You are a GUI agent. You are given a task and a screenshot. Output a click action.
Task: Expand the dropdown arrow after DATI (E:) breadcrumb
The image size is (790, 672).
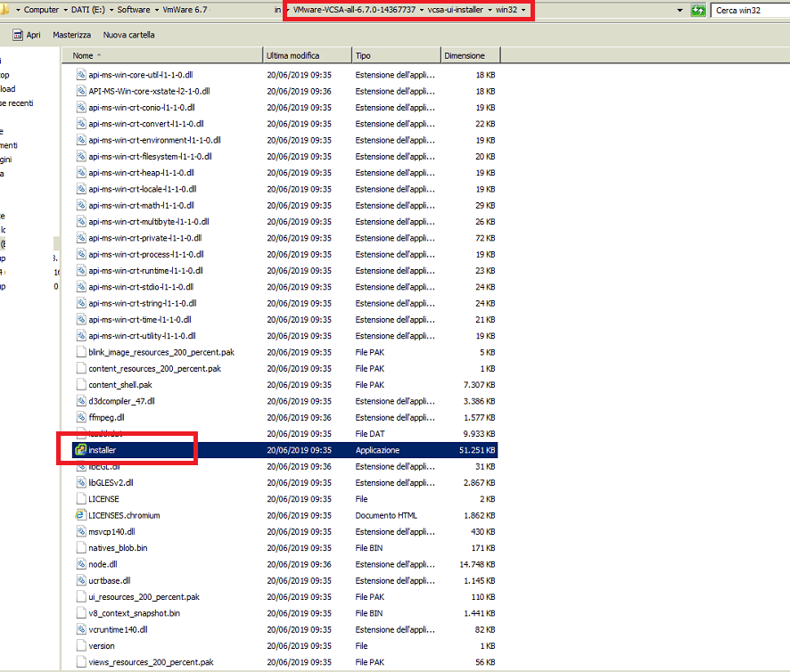111,10
